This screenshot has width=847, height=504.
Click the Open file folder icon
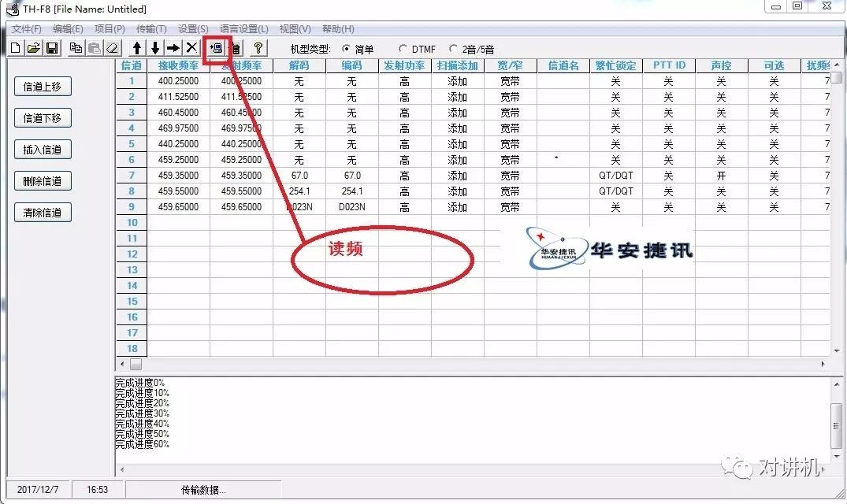click(33, 47)
